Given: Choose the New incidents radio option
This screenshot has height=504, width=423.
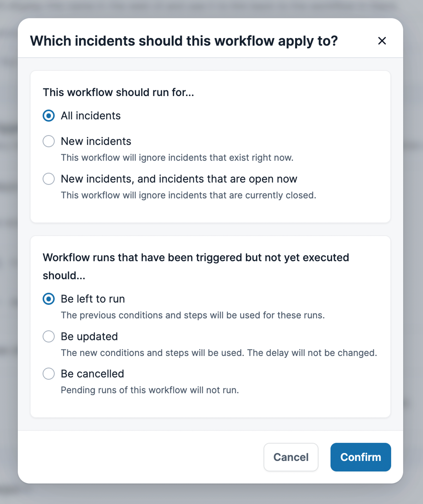Looking at the screenshot, I should [x=49, y=141].
